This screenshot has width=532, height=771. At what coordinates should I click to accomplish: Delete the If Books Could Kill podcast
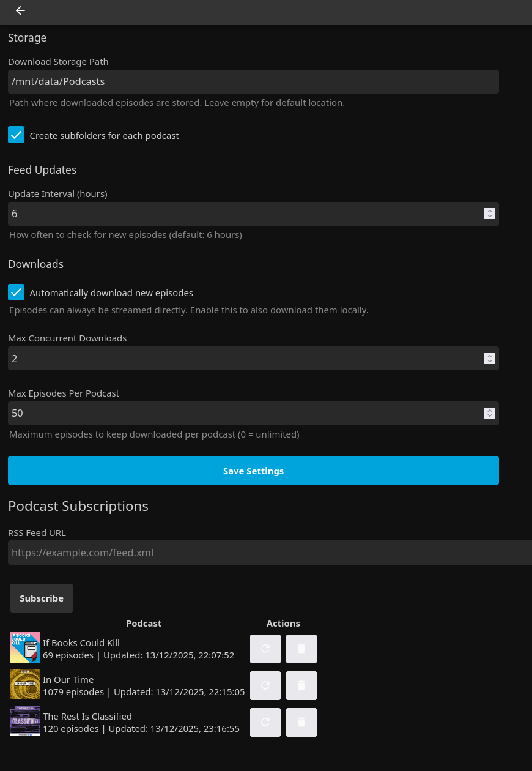click(301, 649)
